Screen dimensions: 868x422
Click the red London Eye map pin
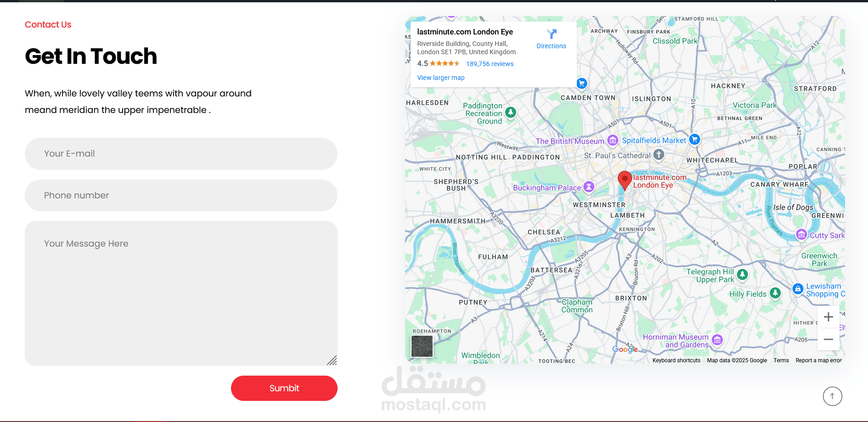(x=625, y=180)
